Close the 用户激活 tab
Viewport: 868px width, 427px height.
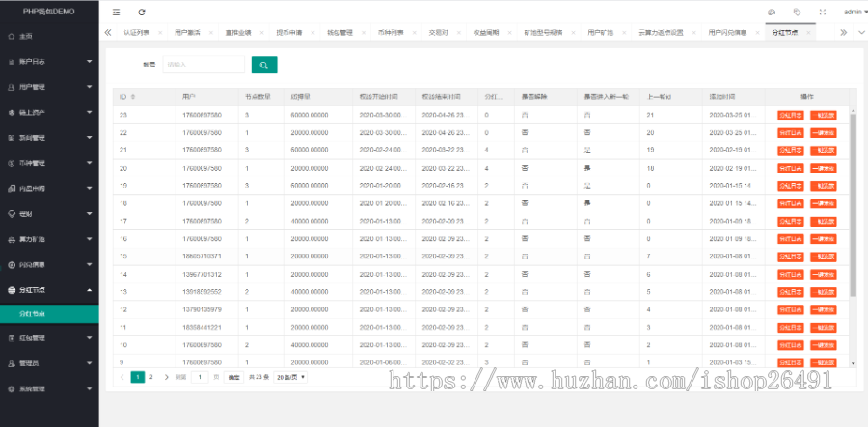[211, 33]
